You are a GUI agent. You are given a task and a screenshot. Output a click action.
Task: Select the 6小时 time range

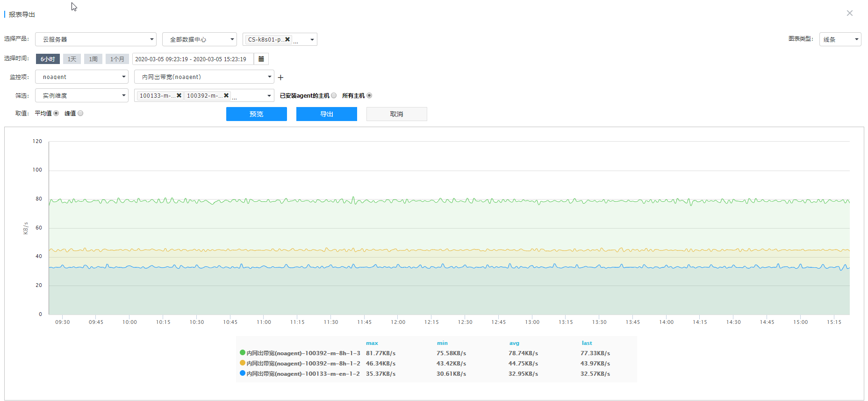(x=48, y=59)
